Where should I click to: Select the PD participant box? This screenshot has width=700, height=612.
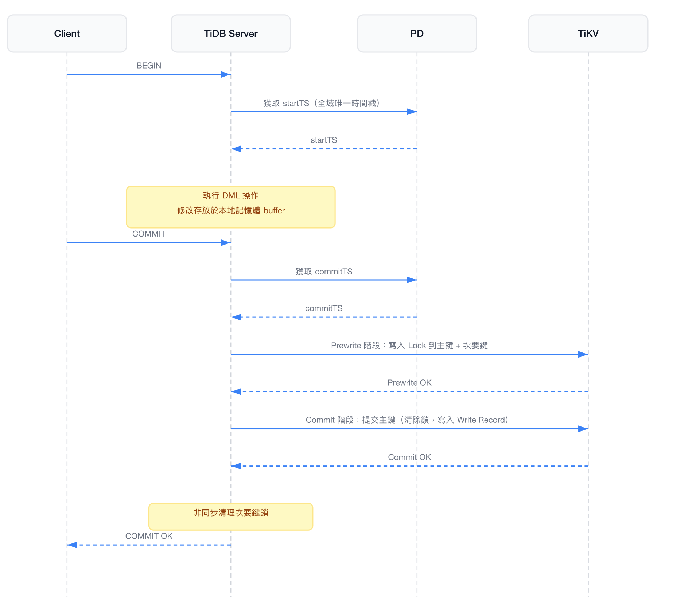click(x=417, y=34)
